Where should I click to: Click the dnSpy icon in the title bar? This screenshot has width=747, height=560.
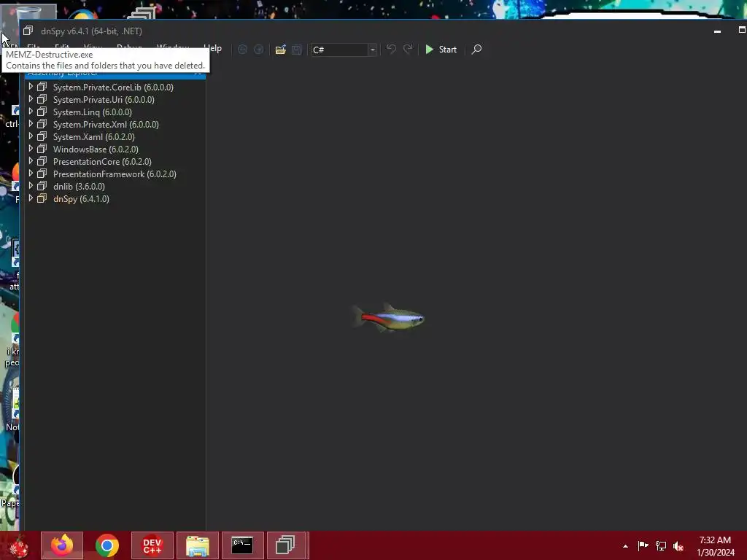[28, 31]
